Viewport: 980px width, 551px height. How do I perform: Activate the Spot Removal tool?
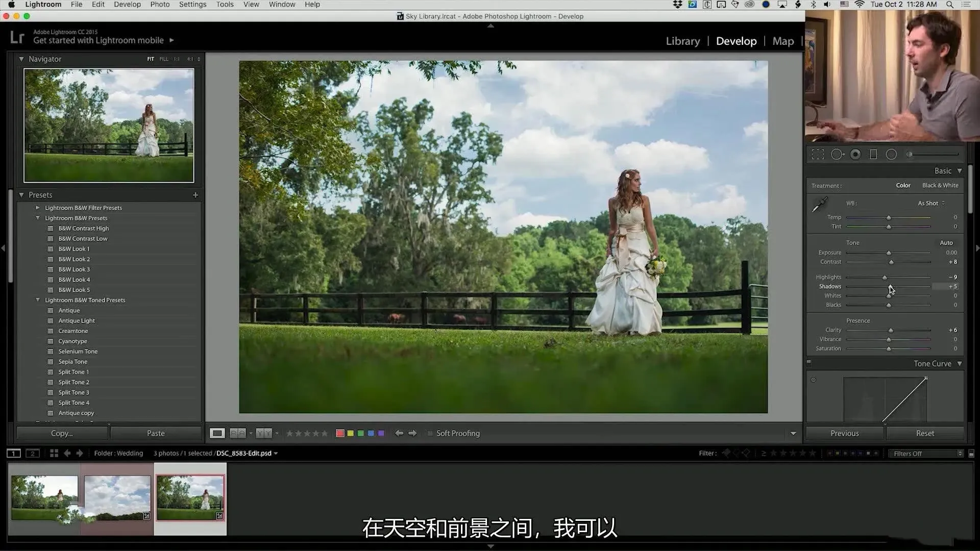click(837, 154)
